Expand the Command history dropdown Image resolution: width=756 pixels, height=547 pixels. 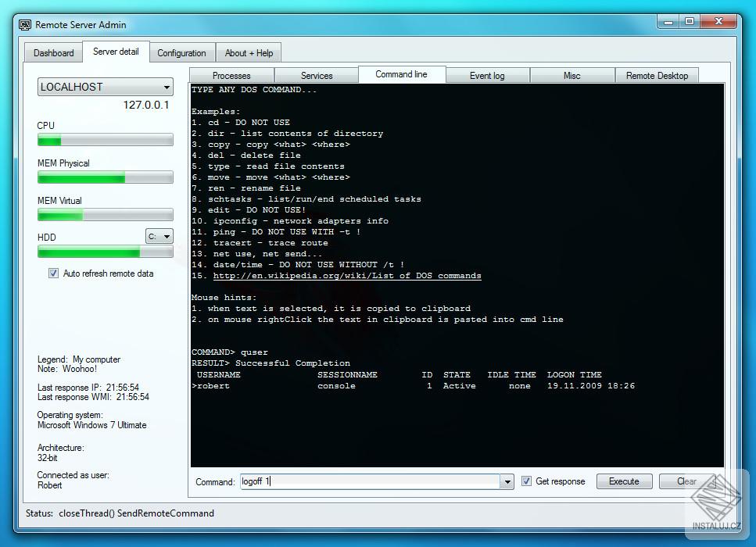coord(507,481)
